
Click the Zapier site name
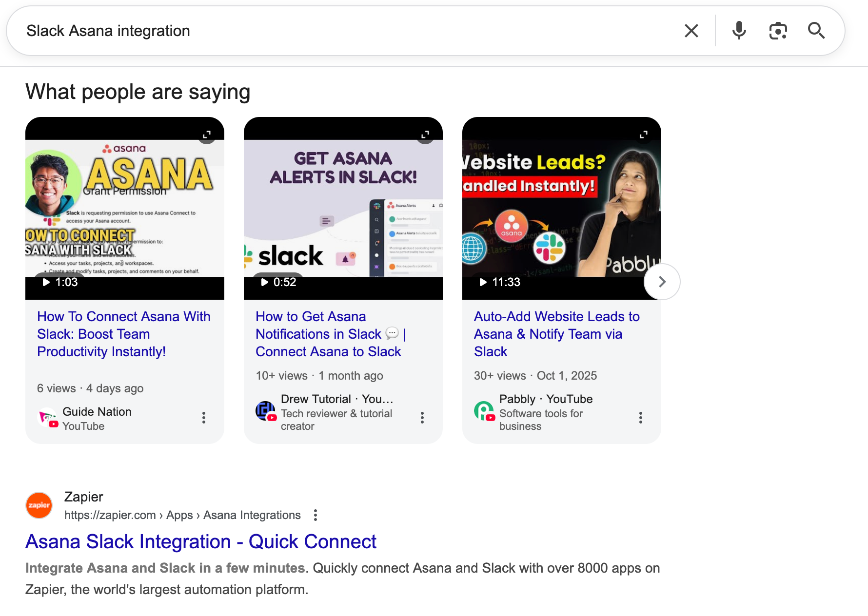click(84, 497)
